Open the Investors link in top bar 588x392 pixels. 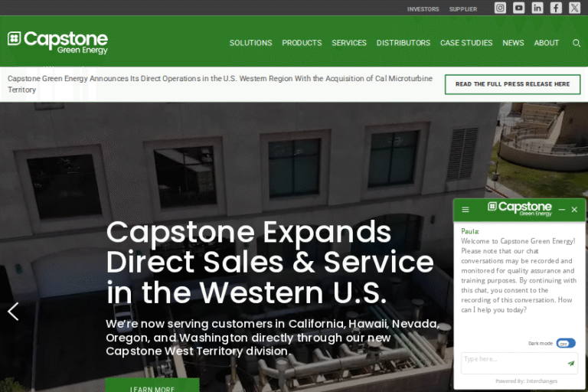(423, 9)
